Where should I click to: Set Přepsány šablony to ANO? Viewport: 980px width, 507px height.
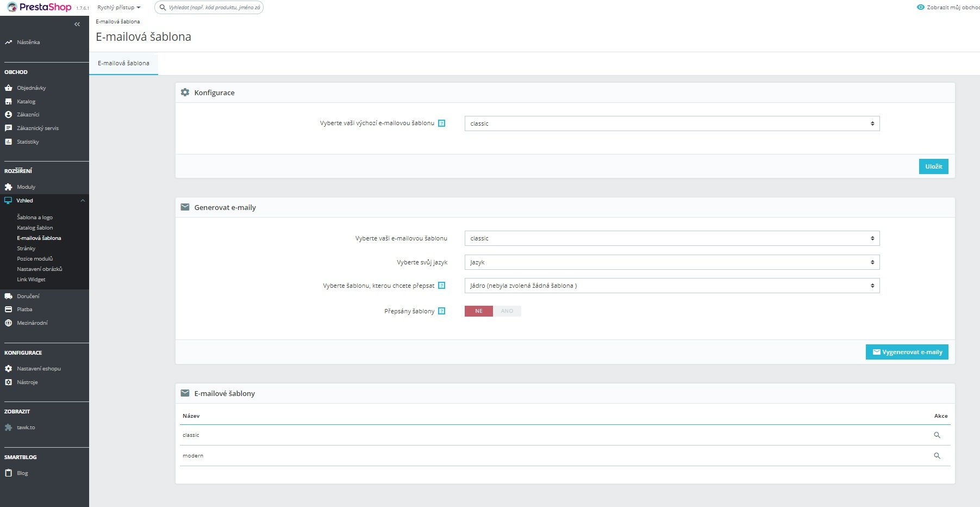click(x=507, y=311)
